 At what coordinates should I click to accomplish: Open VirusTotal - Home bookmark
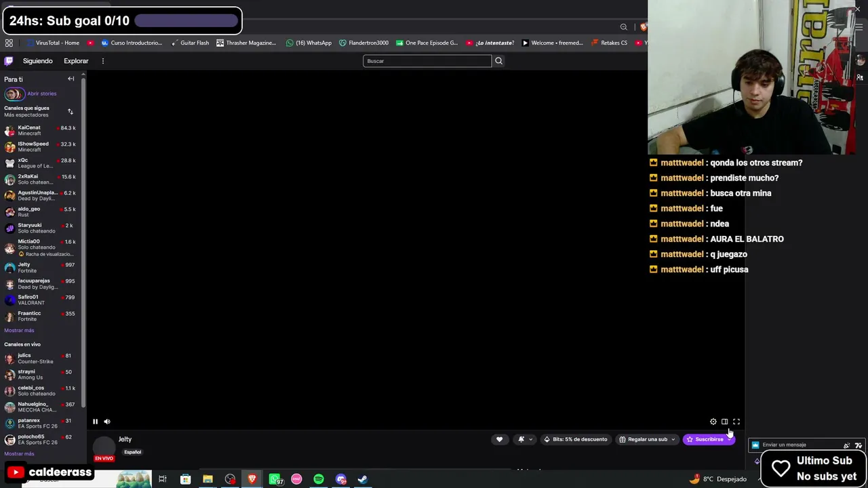(x=53, y=43)
